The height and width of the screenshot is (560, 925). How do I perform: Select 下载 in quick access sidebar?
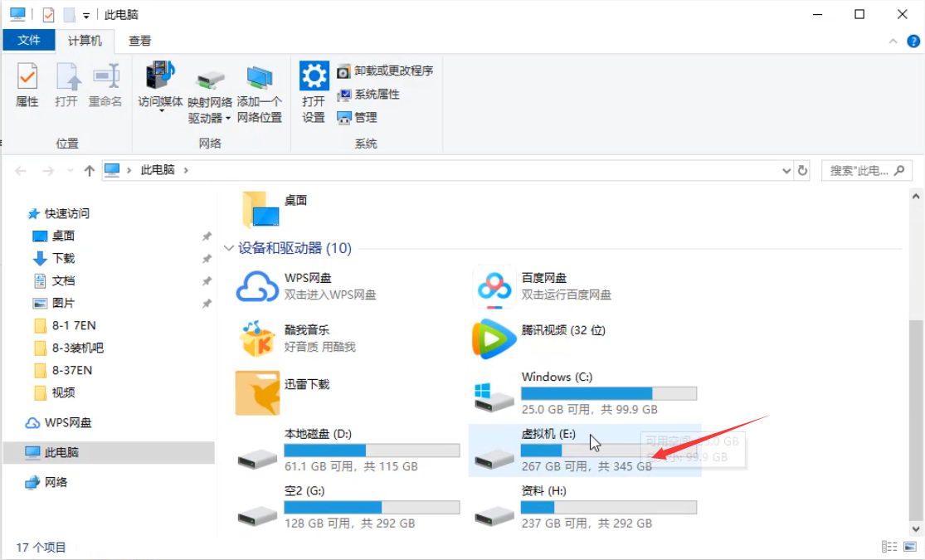pyautogui.click(x=63, y=258)
